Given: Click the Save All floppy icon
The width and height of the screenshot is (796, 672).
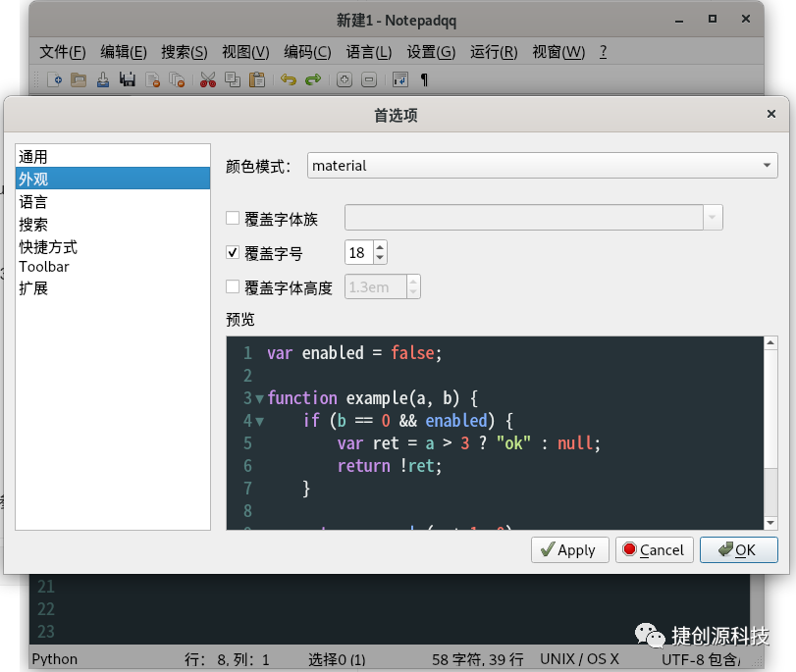Looking at the screenshot, I should tap(128, 79).
